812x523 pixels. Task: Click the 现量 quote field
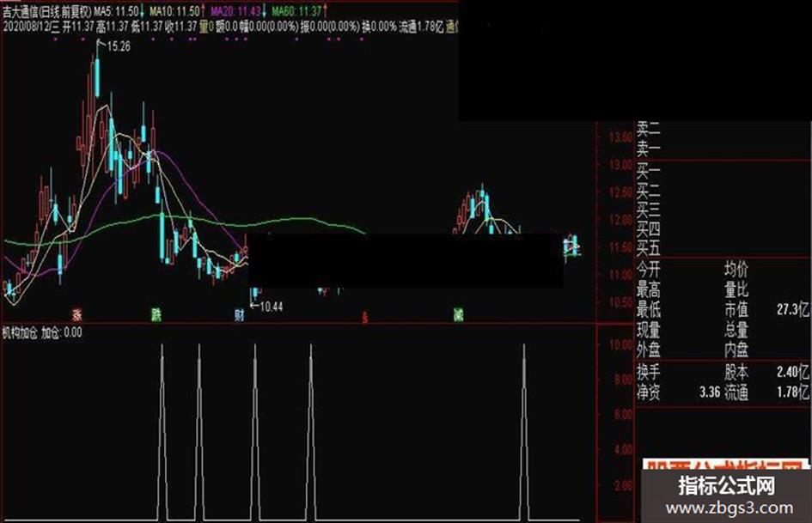click(649, 330)
